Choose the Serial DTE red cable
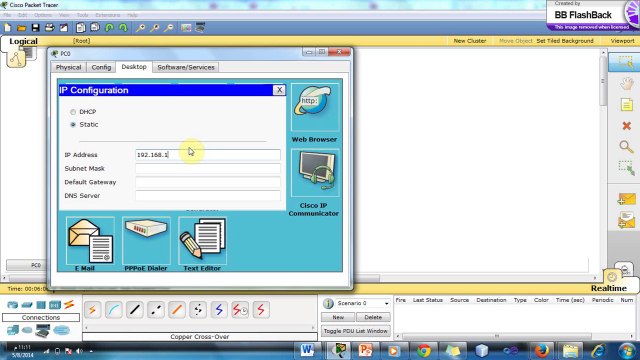640x360 pixels. [261, 310]
